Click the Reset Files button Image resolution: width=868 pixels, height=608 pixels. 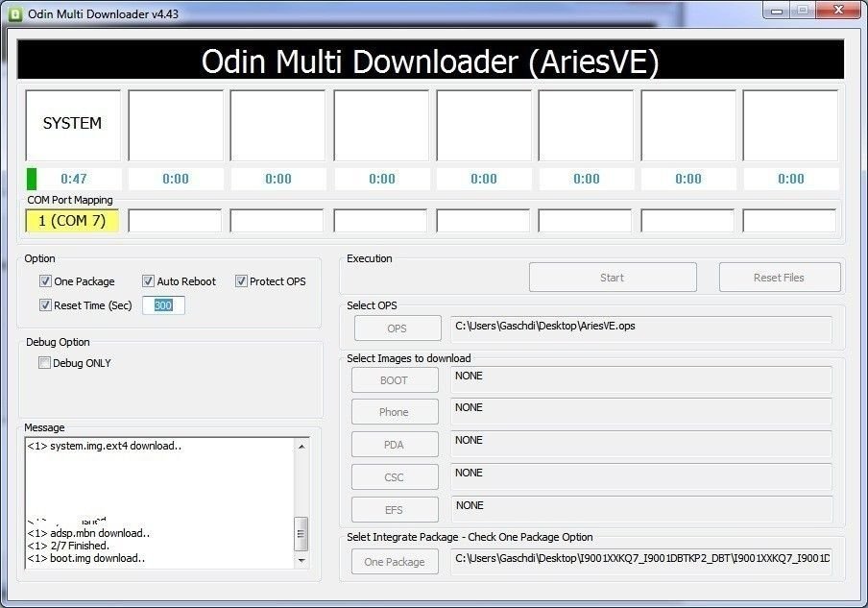[x=780, y=278]
